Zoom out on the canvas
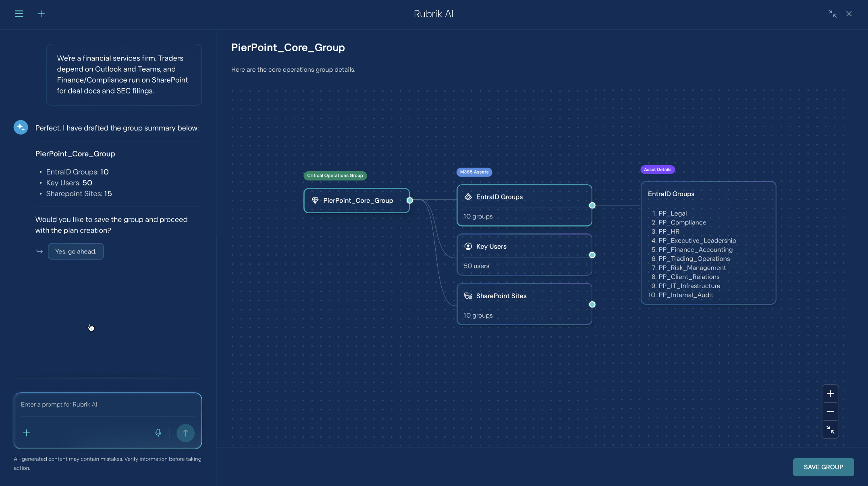The height and width of the screenshot is (486, 868). [x=830, y=411]
